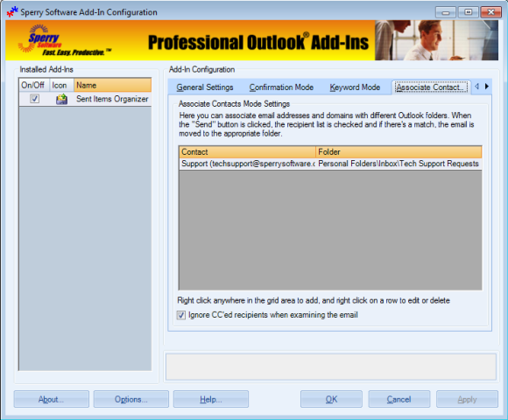
Task: Click the Sperry Software title bar icon
Action: click(x=12, y=12)
